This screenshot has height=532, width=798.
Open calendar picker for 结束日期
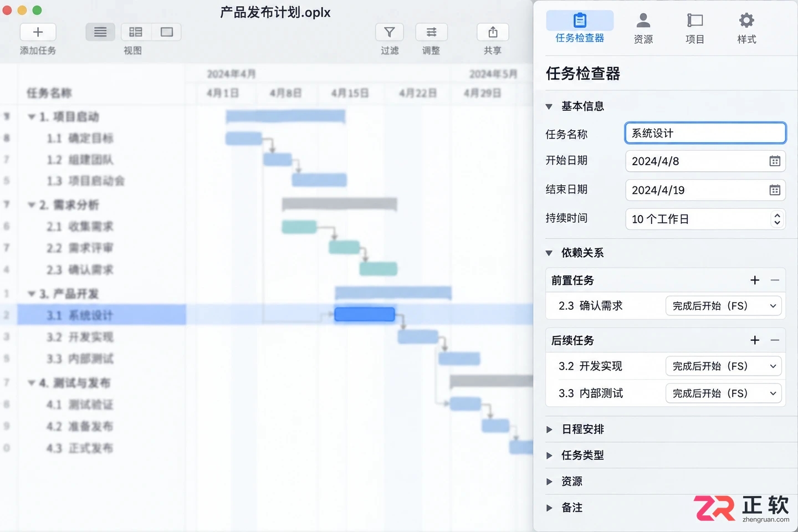coord(775,190)
